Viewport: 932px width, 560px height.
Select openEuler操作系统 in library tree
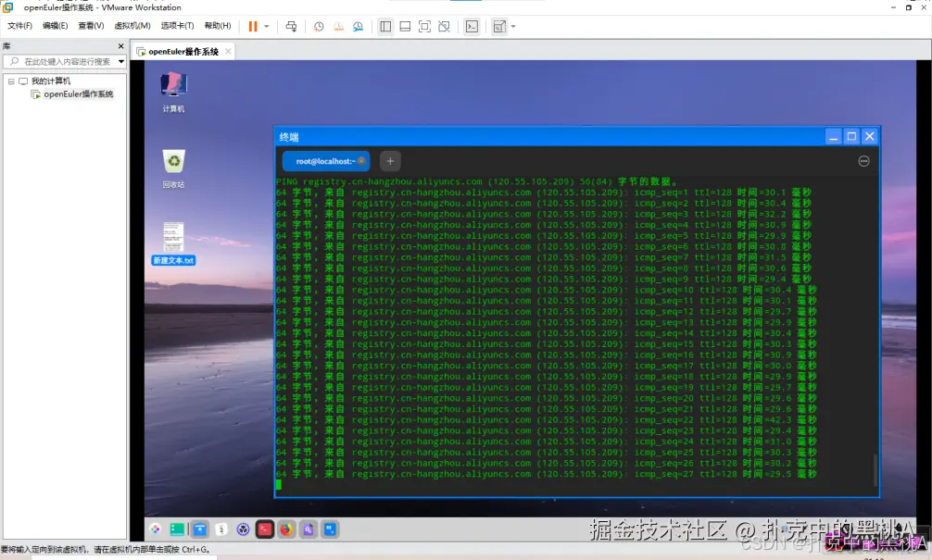[78, 93]
